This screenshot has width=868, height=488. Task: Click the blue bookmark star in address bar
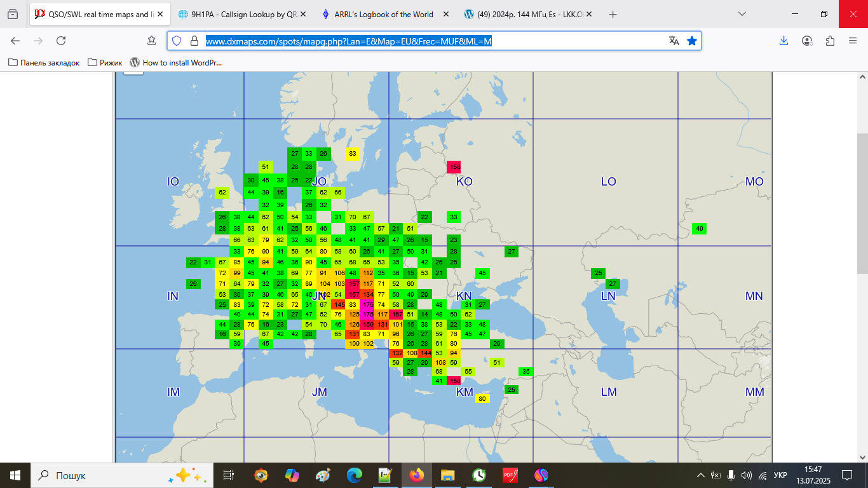(692, 41)
